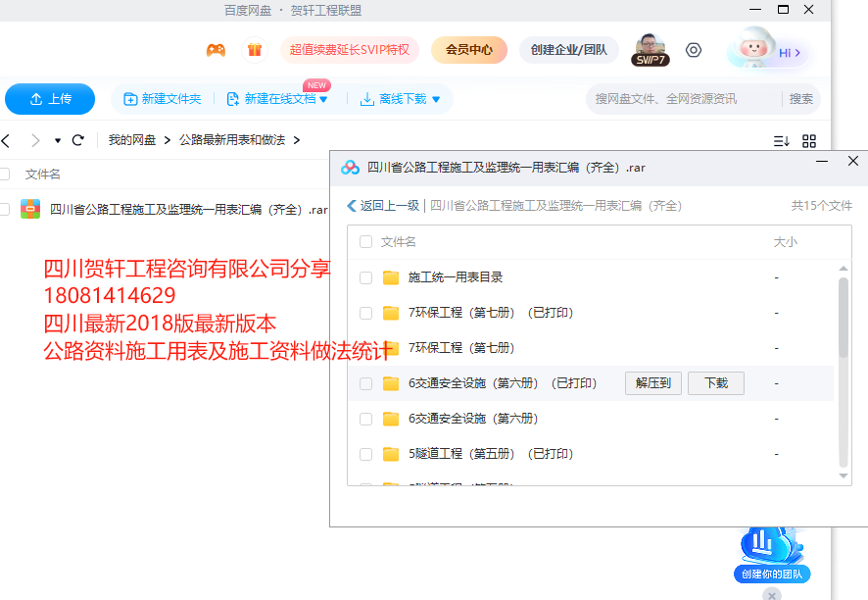
Task: Click the 大小 column header in archive dialog
Action: [785, 242]
